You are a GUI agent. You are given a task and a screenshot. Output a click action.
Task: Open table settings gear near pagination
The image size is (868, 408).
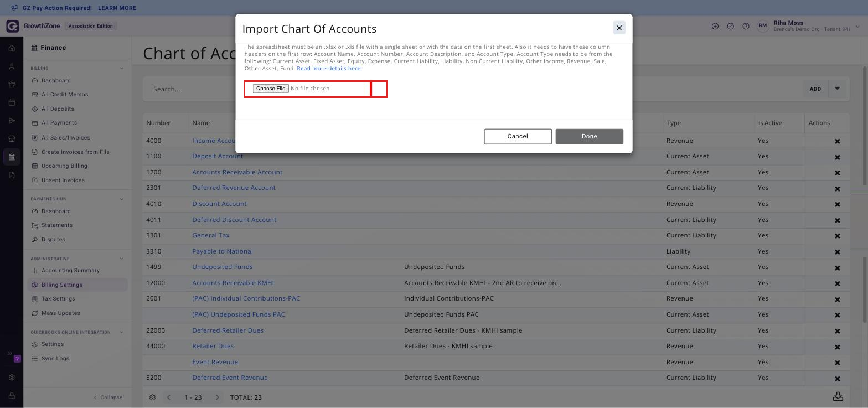tap(153, 397)
